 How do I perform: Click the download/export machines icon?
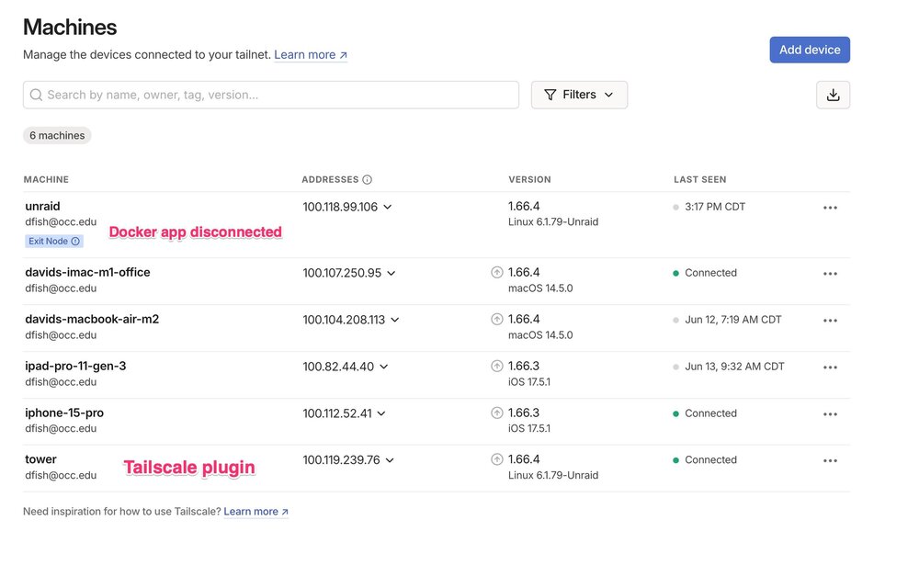point(833,95)
